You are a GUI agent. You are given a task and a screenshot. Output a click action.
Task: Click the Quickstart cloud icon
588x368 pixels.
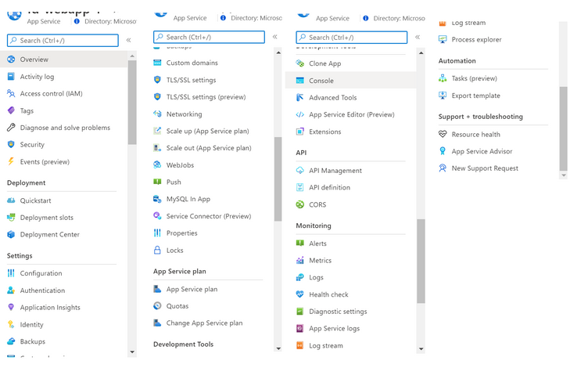(11, 200)
